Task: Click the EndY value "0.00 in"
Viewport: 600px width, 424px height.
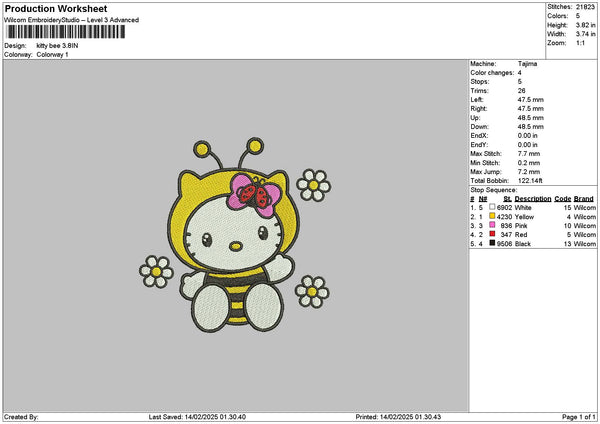Action: [x=528, y=145]
